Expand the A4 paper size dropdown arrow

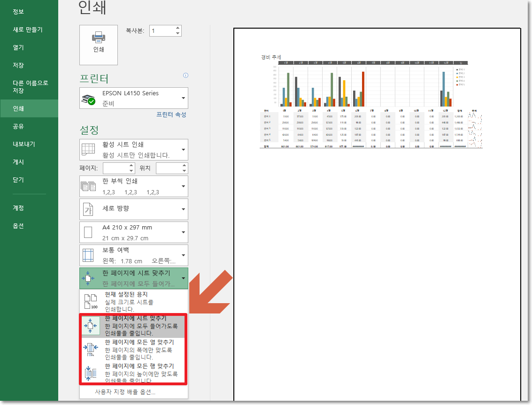coord(183,232)
